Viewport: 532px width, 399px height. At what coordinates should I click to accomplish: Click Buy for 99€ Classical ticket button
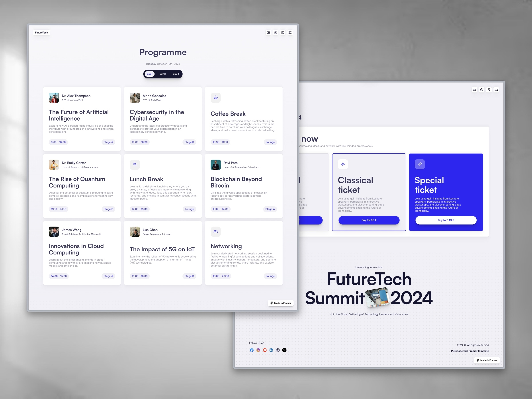[x=368, y=220]
